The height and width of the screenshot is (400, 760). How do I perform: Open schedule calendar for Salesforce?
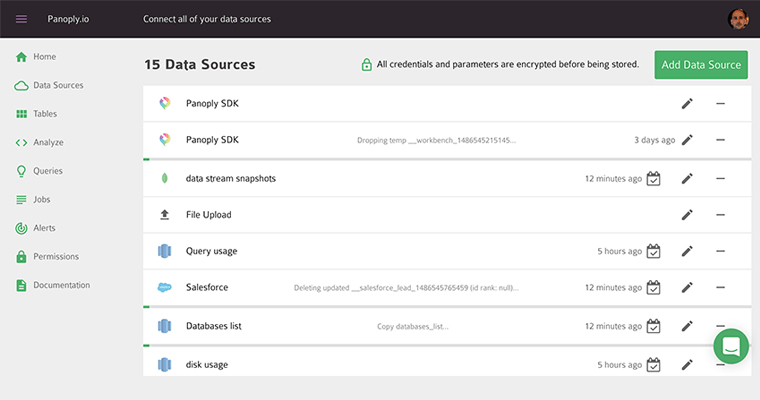[653, 288]
